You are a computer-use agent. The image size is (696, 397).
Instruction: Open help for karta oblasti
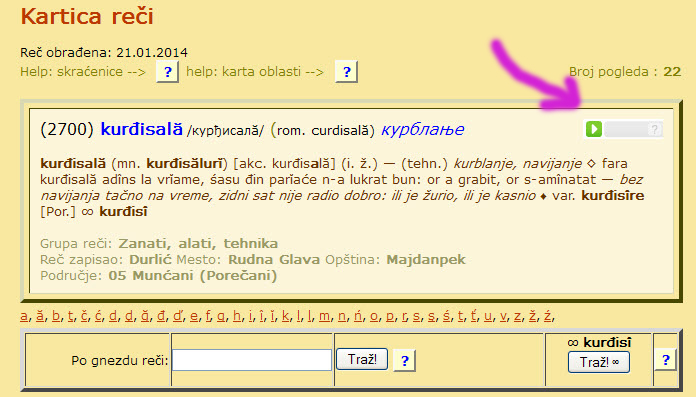(346, 71)
